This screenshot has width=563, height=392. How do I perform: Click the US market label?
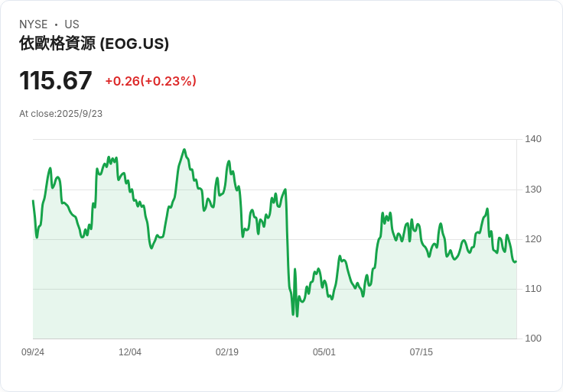[x=72, y=24]
